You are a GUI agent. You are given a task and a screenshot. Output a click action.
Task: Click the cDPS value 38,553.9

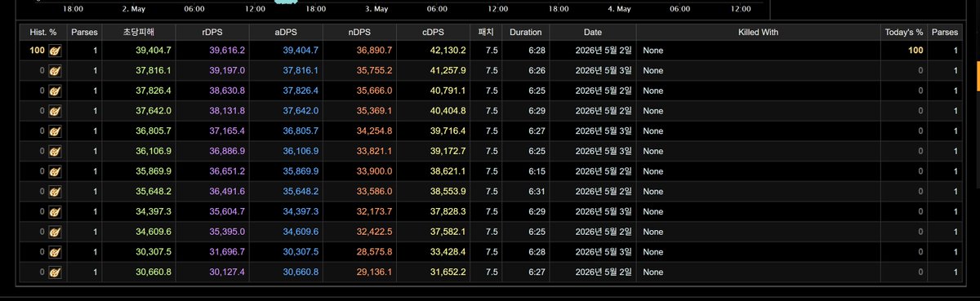(448, 192)
